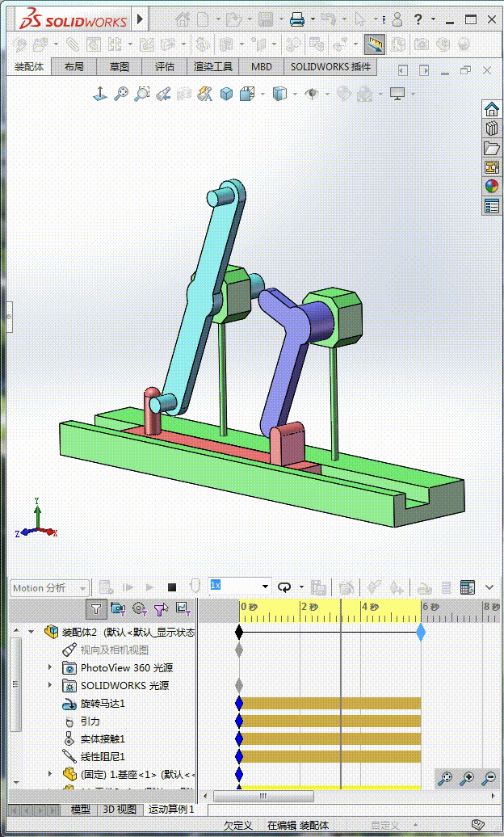
Task: Open the Appearances color ball task pane
Action: 492,186
